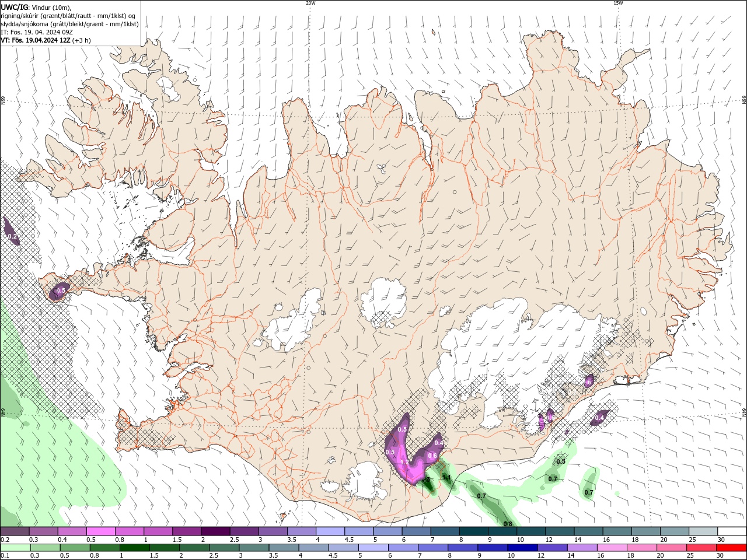Click the '15W' longitude label
The width and height of the screenshot is (747, 560).
(618, 2)
